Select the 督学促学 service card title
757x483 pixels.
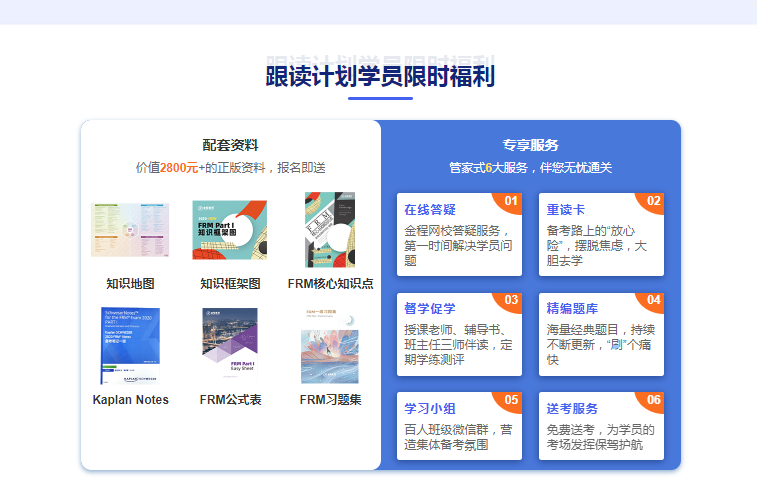[x=430, y=309]
